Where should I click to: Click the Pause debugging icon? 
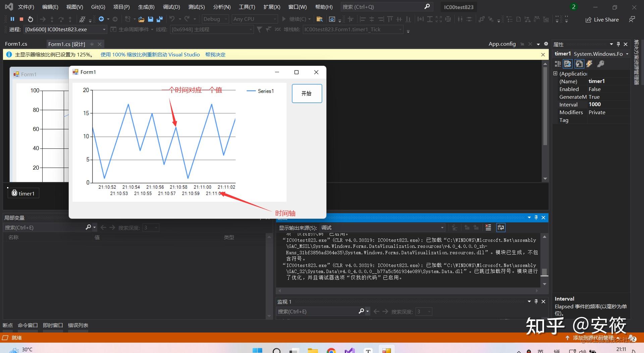point(12,19)
